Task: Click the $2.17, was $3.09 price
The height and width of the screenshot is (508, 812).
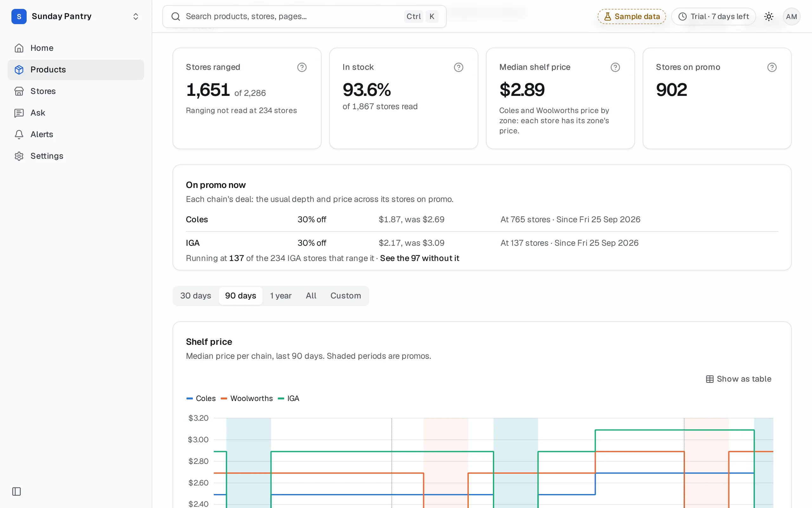Action: tap(411, 243)
